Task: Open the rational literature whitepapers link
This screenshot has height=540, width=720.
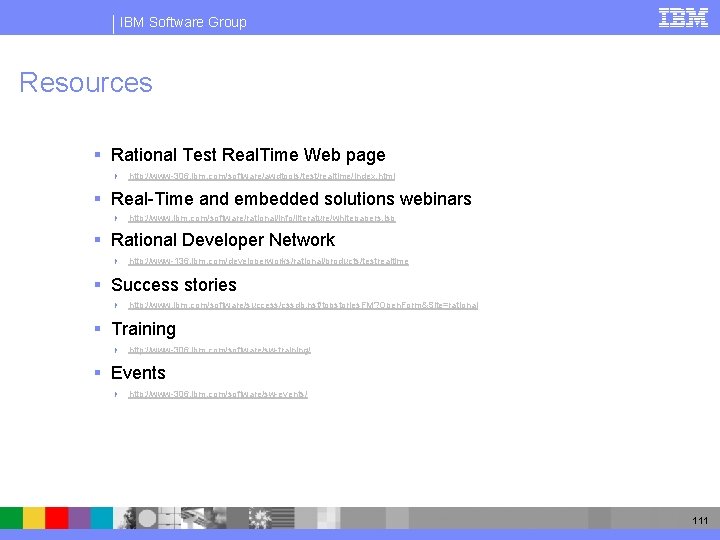Action: (x=262, y=218)
